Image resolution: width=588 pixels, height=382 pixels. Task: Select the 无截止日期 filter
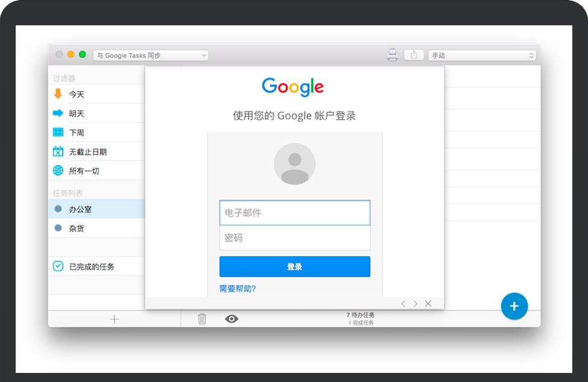point(96,151)
